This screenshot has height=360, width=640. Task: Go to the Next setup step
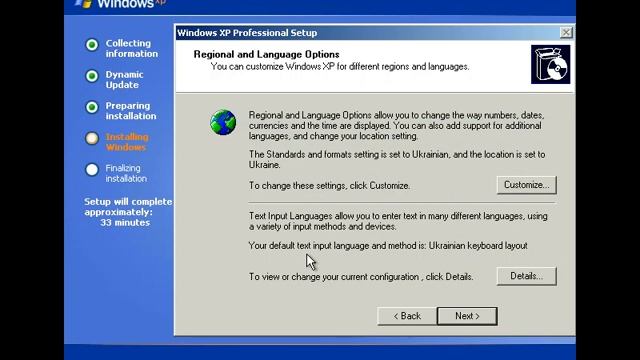tap(467, 316)
